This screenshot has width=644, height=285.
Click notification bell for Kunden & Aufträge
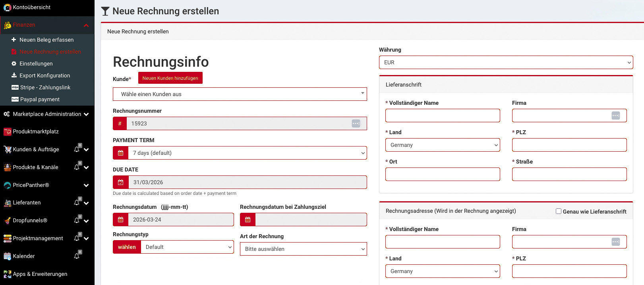(x=77, y=149)
